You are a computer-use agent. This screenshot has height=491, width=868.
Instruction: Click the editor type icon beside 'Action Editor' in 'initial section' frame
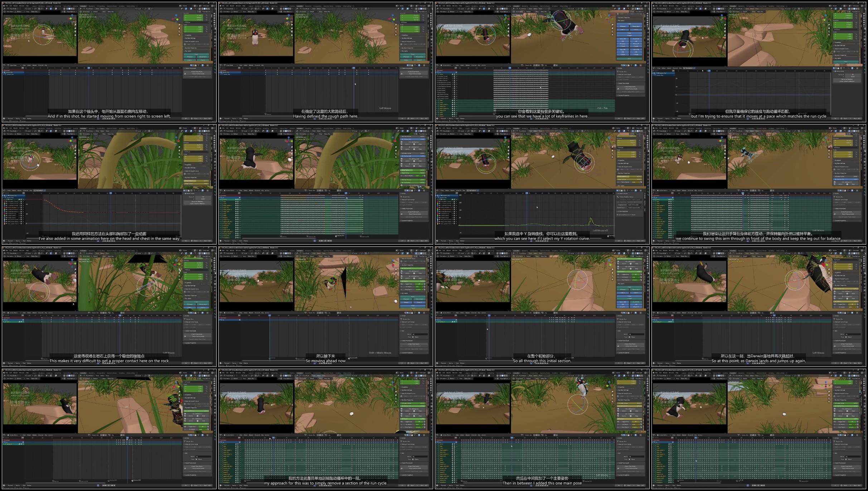437,313
